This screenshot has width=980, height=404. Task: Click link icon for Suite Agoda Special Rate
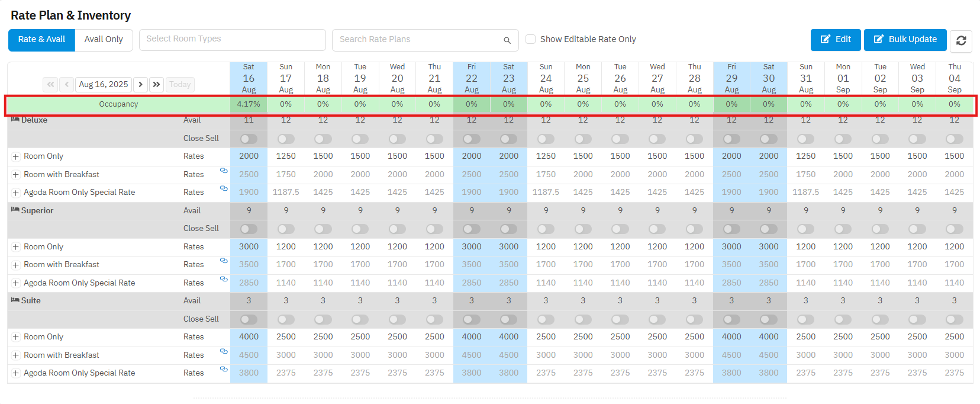(224, 369)
